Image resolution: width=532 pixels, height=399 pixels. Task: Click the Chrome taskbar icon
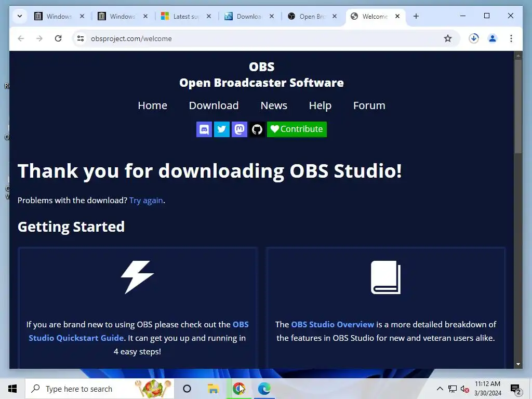pyautogui.click(x=239, y=389)
